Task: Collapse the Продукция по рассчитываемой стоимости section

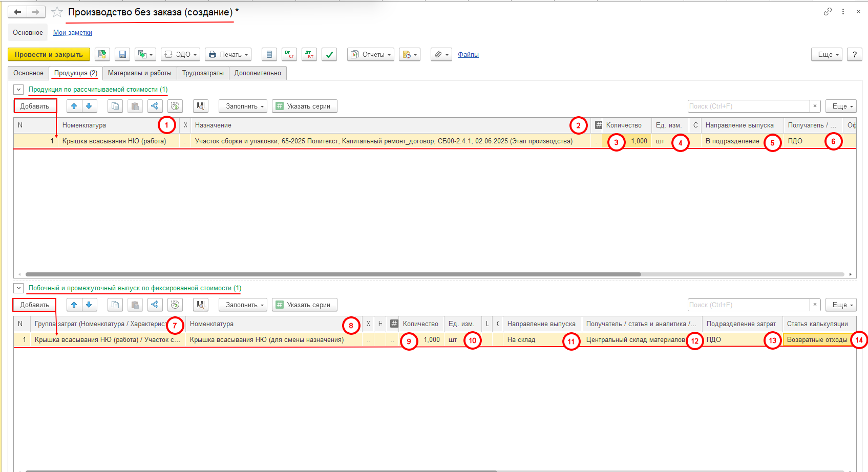Action: pos(18,90)
